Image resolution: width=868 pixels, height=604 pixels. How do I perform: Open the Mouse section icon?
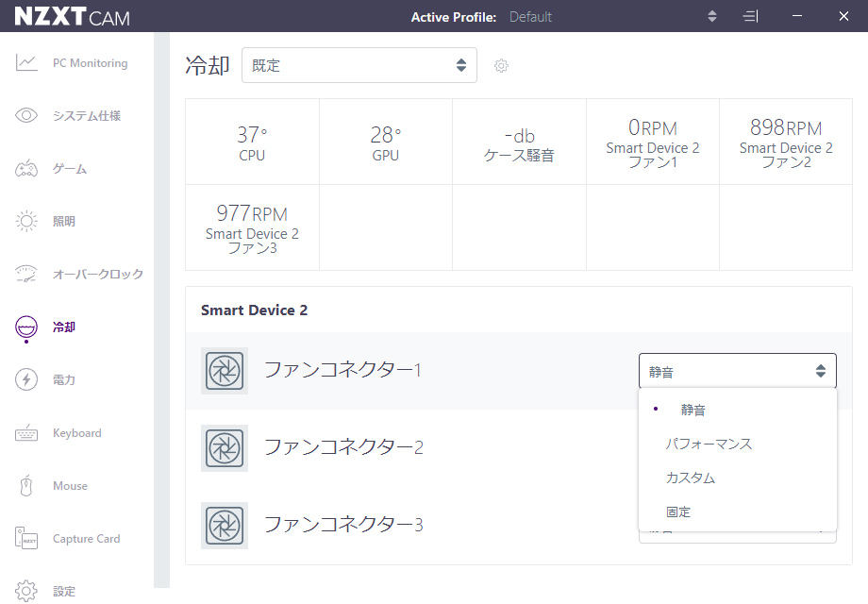(x=26, y=486)
